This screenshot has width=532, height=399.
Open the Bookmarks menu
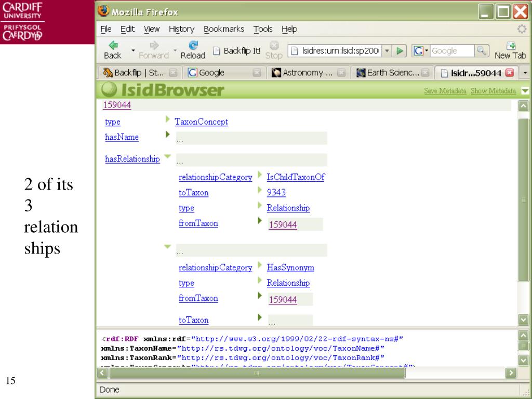[224, 29]
